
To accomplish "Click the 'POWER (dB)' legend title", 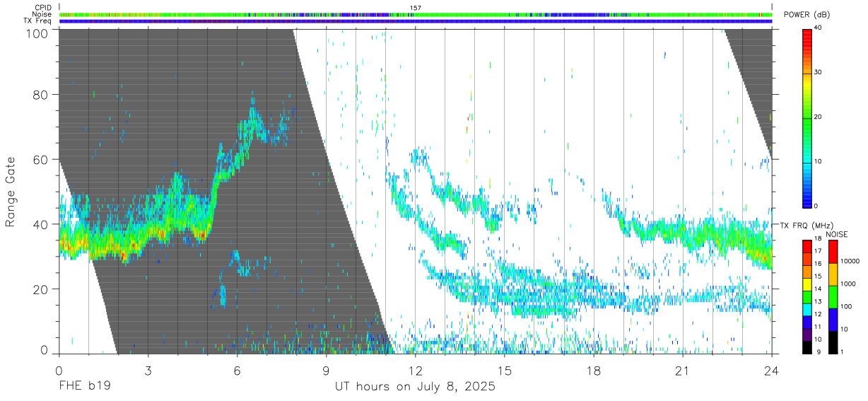I will (807, 15).
